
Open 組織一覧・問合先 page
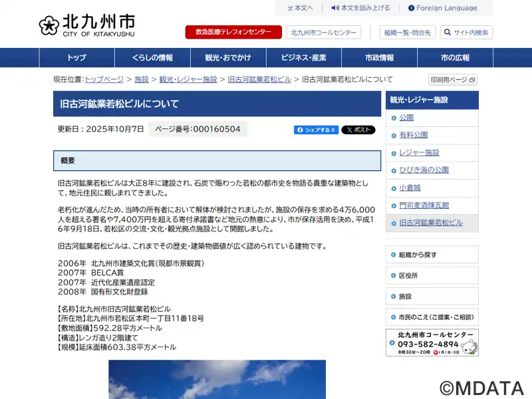(x=406, y=33)
